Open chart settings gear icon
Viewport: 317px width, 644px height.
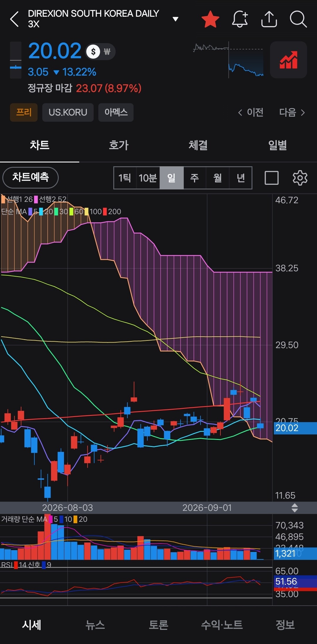pos(300,178)
